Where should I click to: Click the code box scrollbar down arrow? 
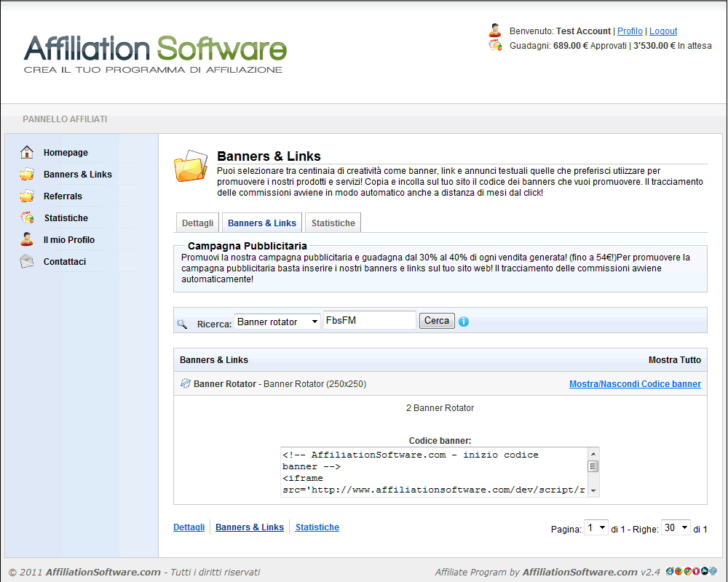tap(593, 490)
